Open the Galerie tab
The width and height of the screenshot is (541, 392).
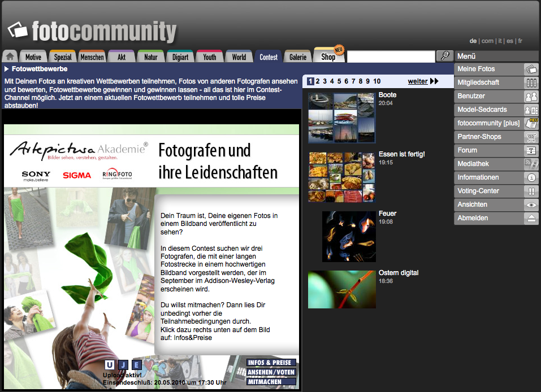(298, 57)
